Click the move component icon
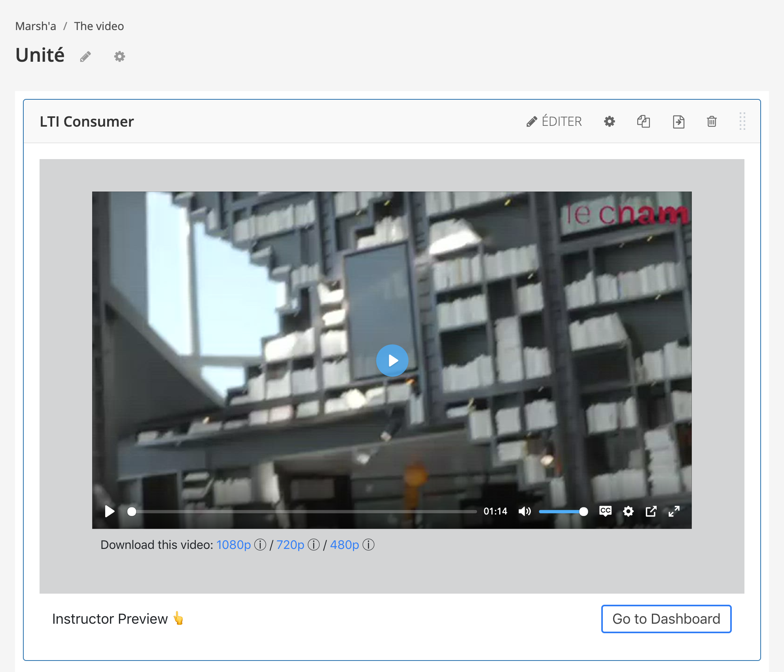This screenshot has height=672, width=784. (x=678, y=121)
